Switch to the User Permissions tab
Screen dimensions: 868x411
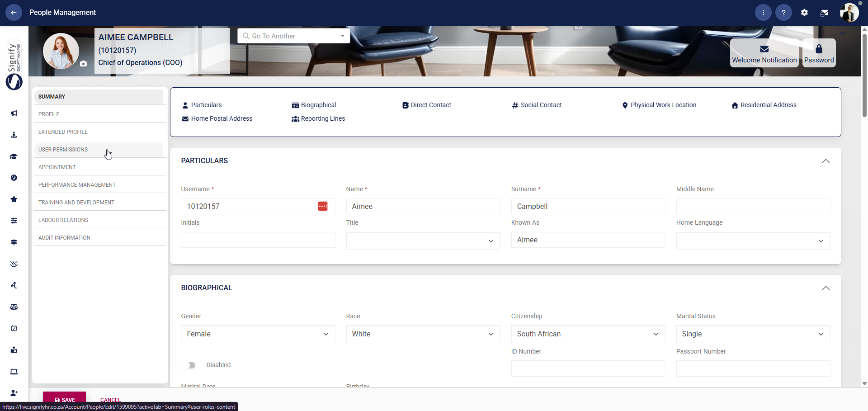click(x=63, y=149)
